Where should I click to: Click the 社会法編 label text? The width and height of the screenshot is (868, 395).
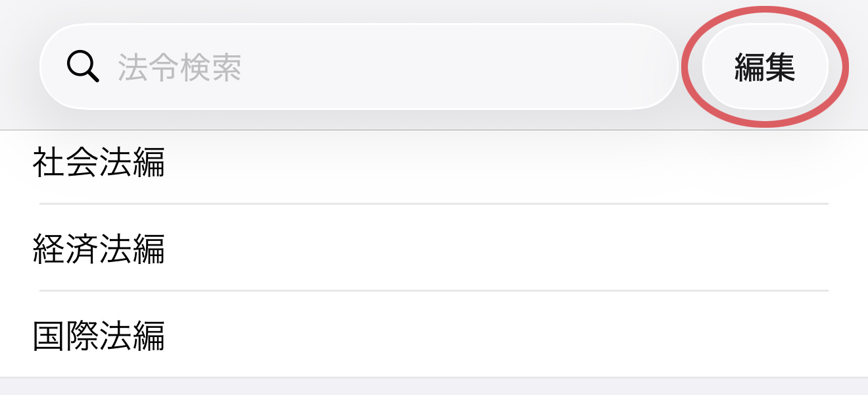click(x=99, y=163)
